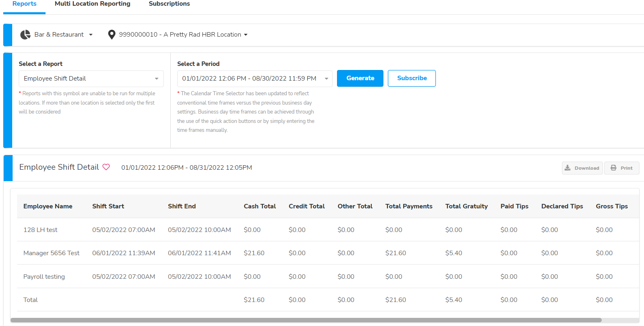Click the Subscribe button
This screenshot has height=326, width=644.
411,78
